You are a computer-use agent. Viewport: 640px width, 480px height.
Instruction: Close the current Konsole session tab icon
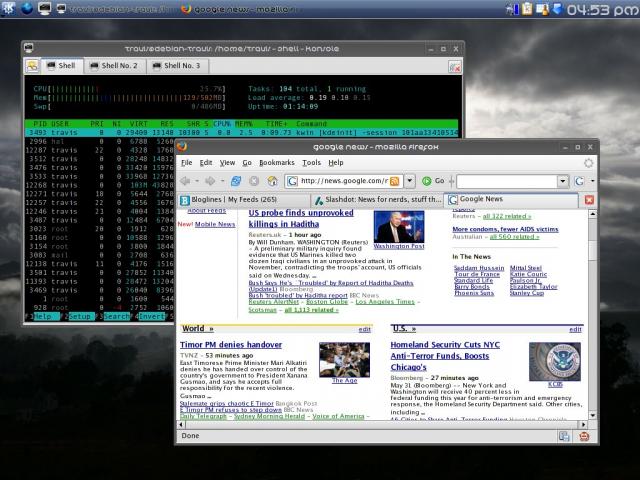click(x=455, y=67)
